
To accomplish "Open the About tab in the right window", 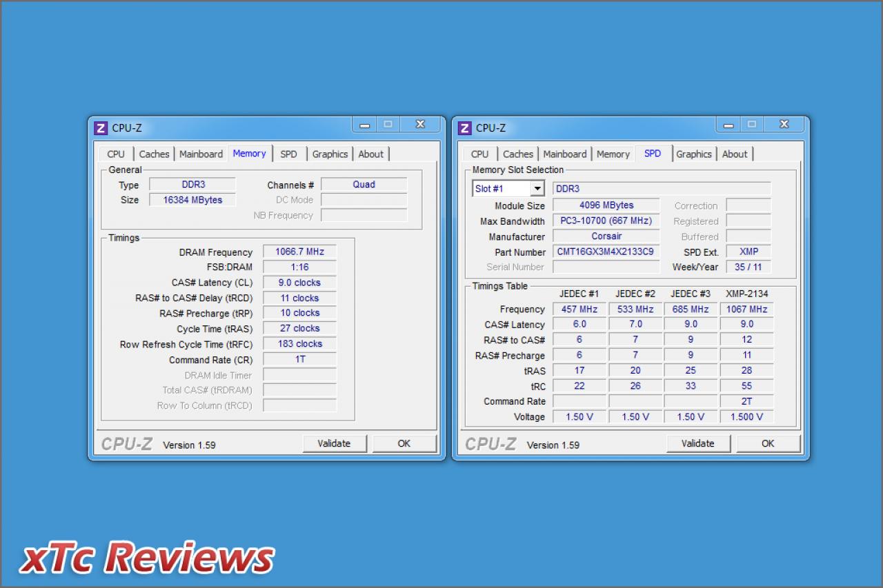I will click(735, 154).
